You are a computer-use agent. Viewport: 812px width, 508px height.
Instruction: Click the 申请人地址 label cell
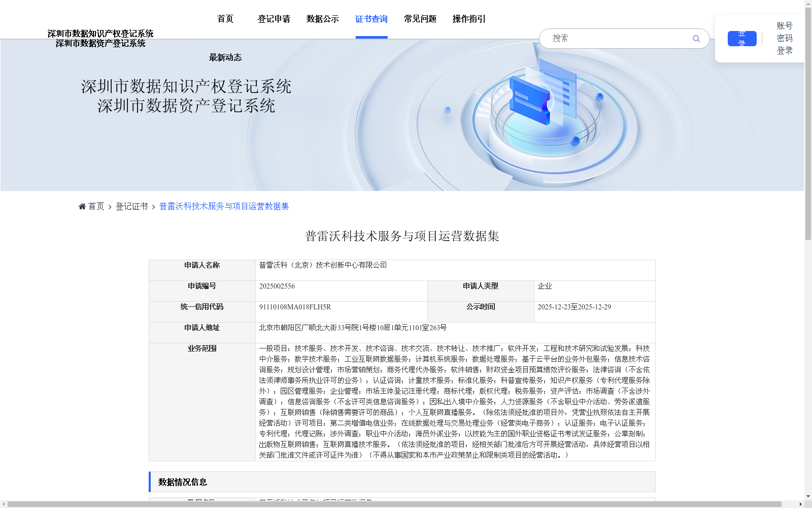(202, 333)
